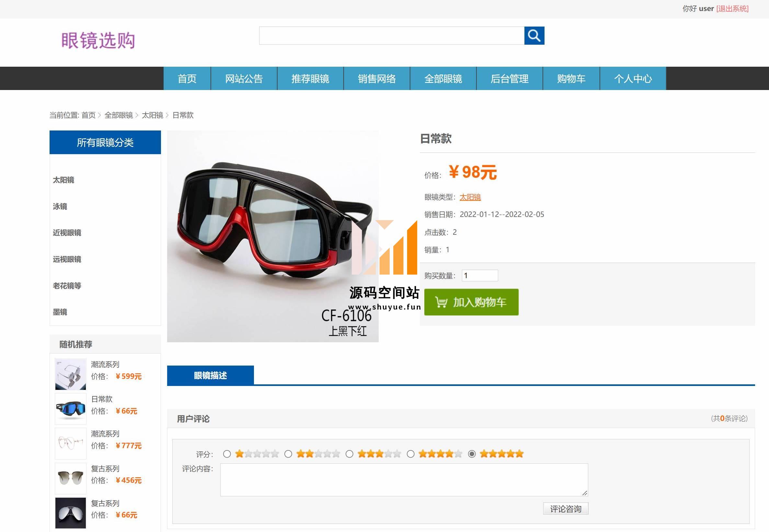This screenshot has height=532, width=769.
Task: Open the 网站公告 navigation item
Action: [244, 79]
